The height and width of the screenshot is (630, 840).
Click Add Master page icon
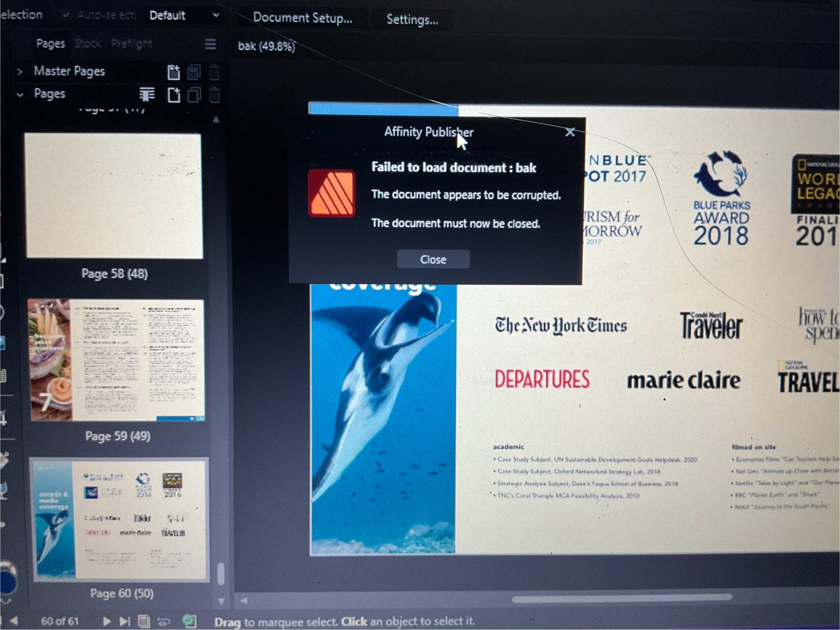coord(173,73)
